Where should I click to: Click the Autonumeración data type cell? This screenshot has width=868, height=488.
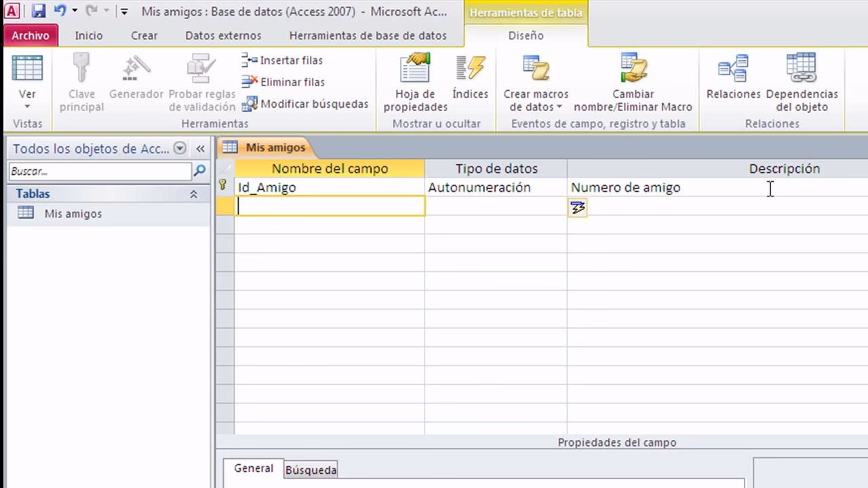(496, 188)
